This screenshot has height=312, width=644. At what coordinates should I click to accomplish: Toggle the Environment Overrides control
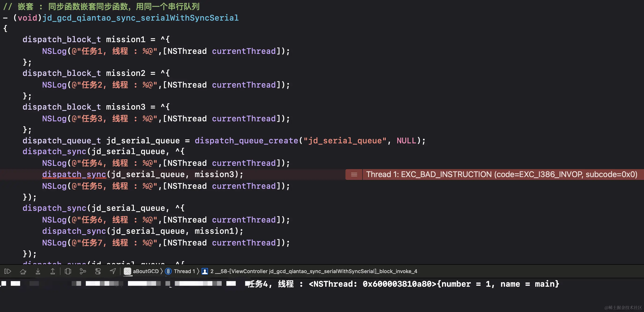[98, 271]
